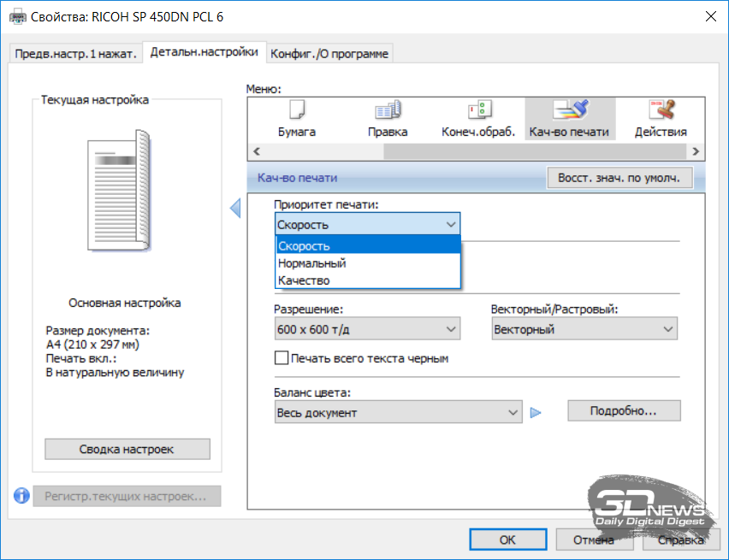Click the Справка help button

point(681,539)
